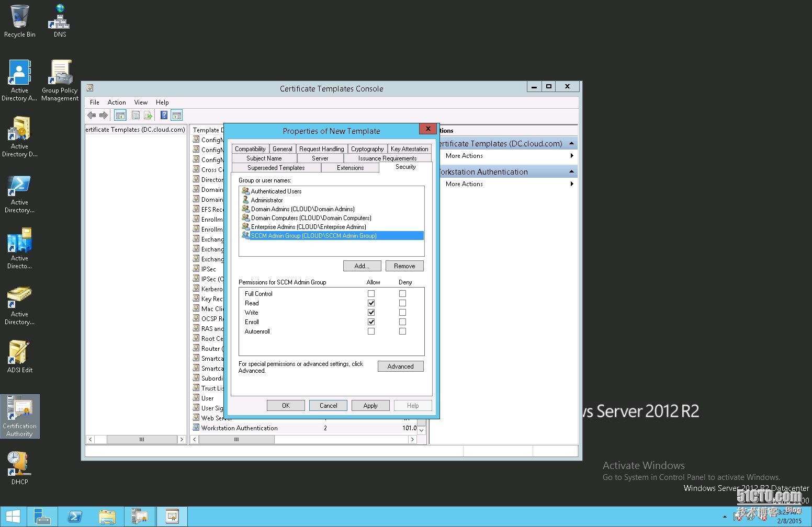Uncheck Allow Write permission
Viewport: 812px width, 527px height.
click(371, 313)
